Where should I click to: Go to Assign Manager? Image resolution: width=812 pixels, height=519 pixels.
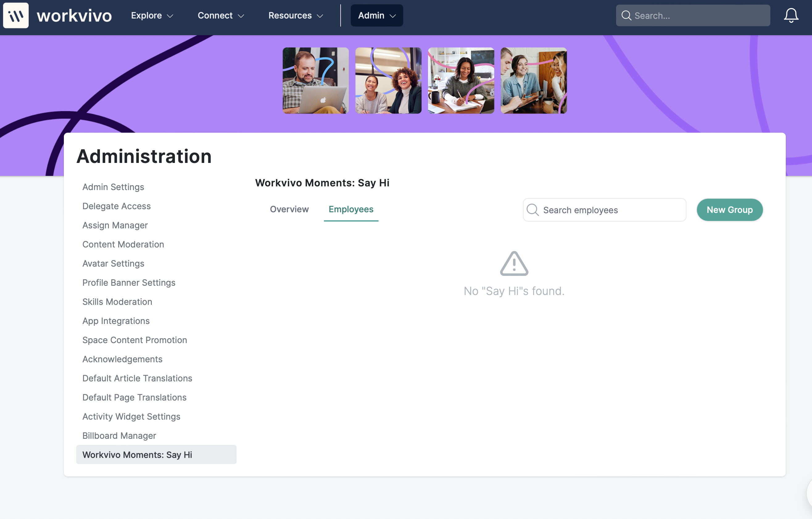(x=115, y=225)
